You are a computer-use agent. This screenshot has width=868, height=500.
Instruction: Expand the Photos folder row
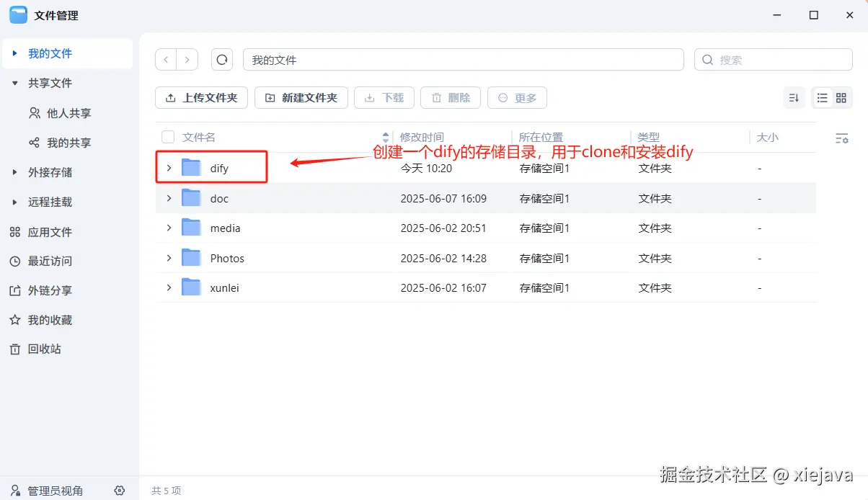pos(169,258)
